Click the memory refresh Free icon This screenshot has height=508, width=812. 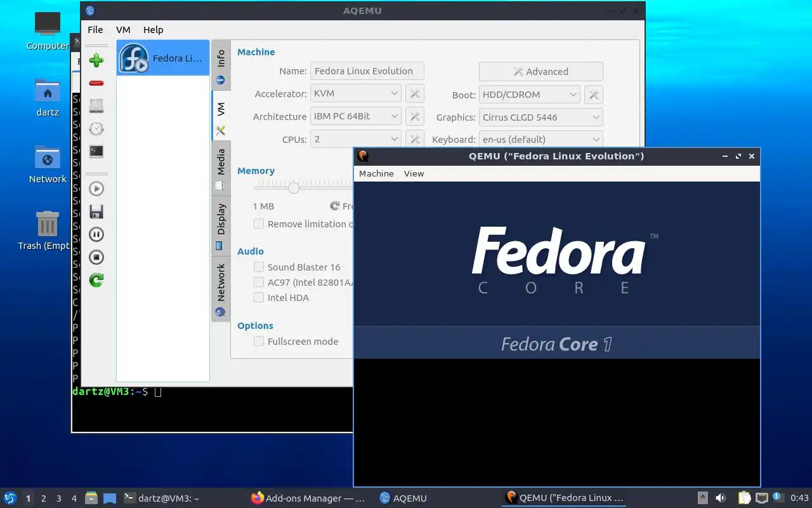[x=335, y=206]
